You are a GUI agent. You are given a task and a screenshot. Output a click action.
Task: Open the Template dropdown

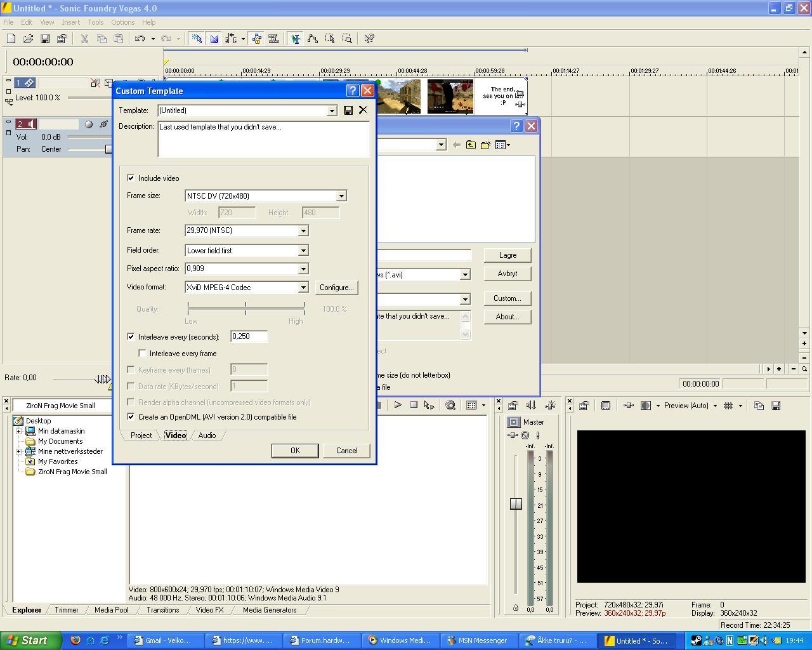[331, 110]
